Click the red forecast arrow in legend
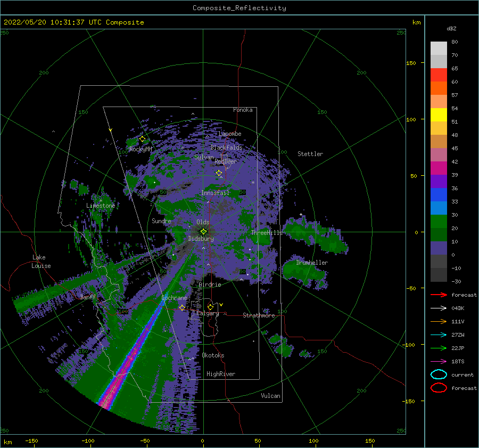This screenshot has height=448, width=479. click(439, 295)
